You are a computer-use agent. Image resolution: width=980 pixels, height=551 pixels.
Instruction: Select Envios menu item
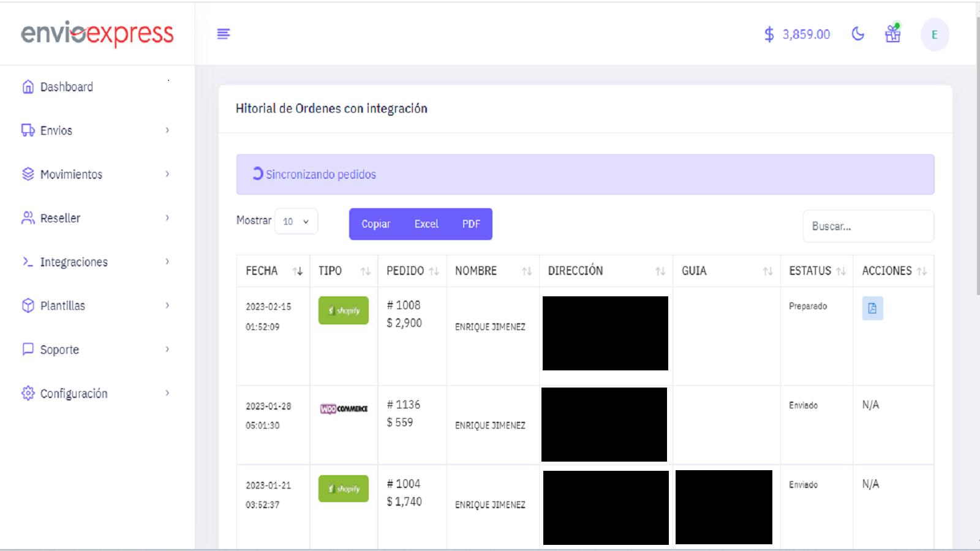coord(56,130)
